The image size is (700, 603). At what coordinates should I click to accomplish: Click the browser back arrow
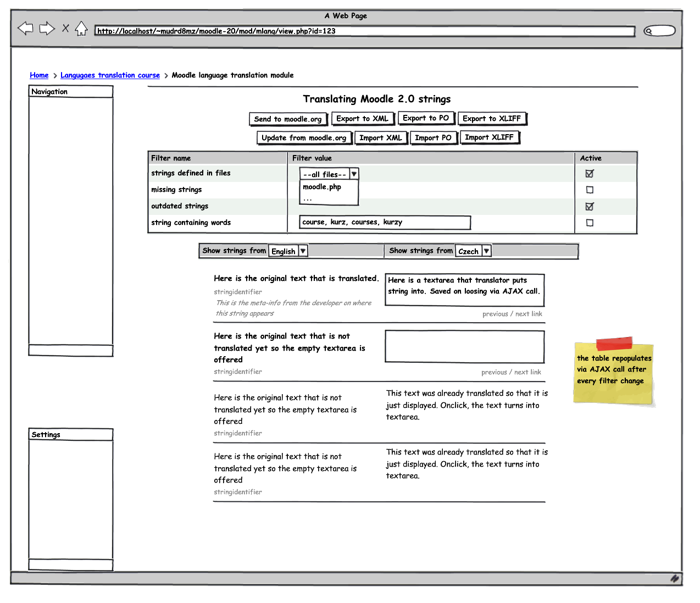pos(26,28)
